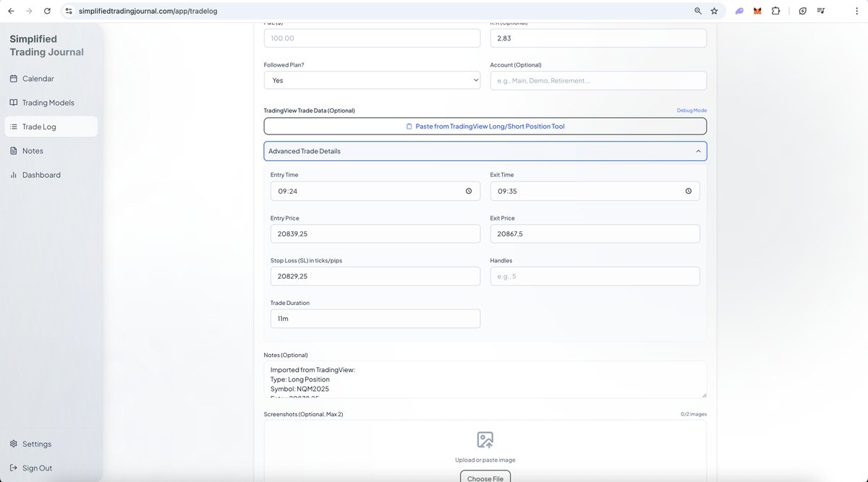This screenshot has height=482, width=868.
Task: Click the Trade Log list icon
Action: tap(14, 126)
